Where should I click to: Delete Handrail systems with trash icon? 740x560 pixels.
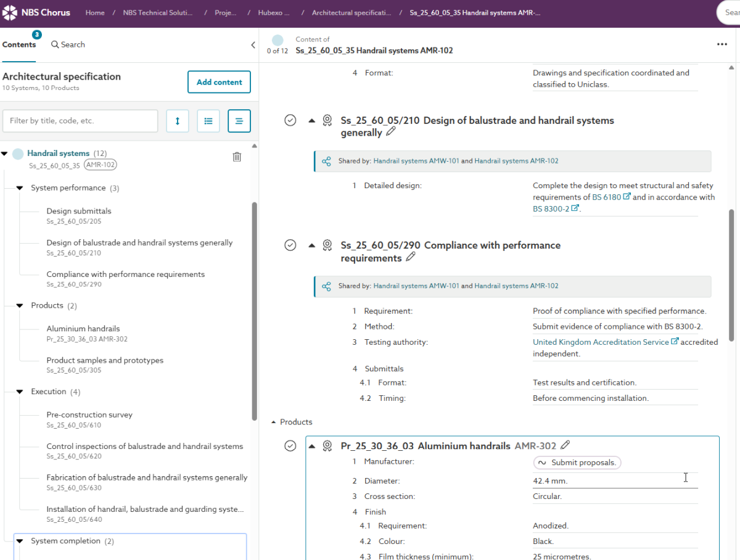[x=237, y=157]
